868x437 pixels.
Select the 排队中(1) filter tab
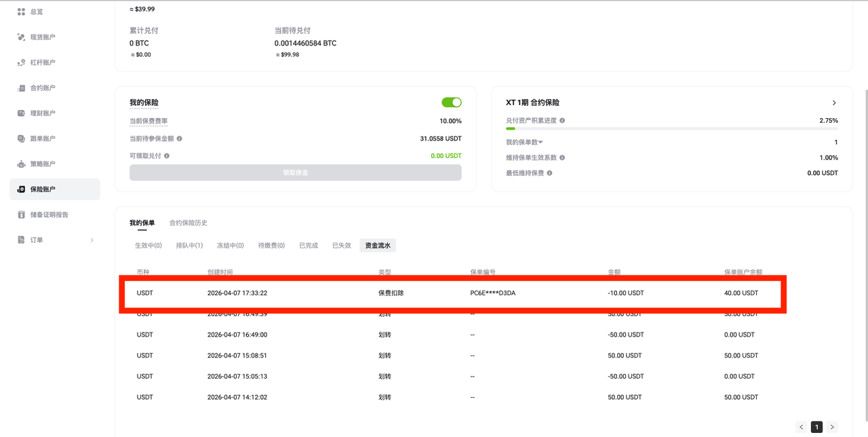click(189, 246)
